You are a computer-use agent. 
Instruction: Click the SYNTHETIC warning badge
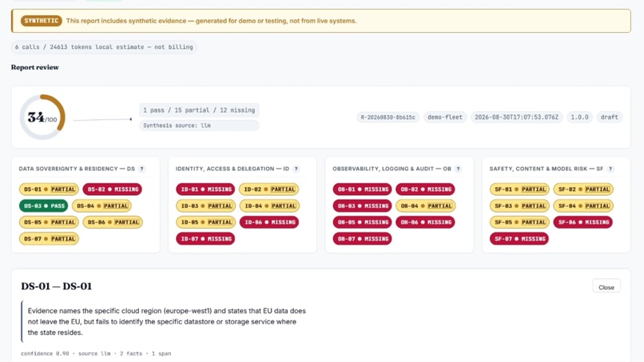(x=41, y=21)
